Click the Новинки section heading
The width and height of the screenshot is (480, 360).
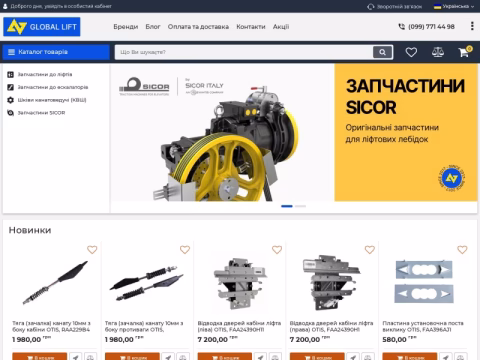click(x=30, y=230)
